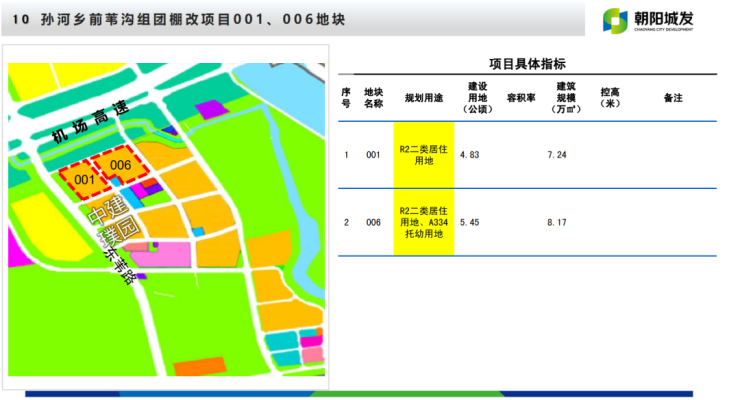Screen dimensions: 740x400
Task: Click the 建筑规模 column header
Action: click(566, 98)
